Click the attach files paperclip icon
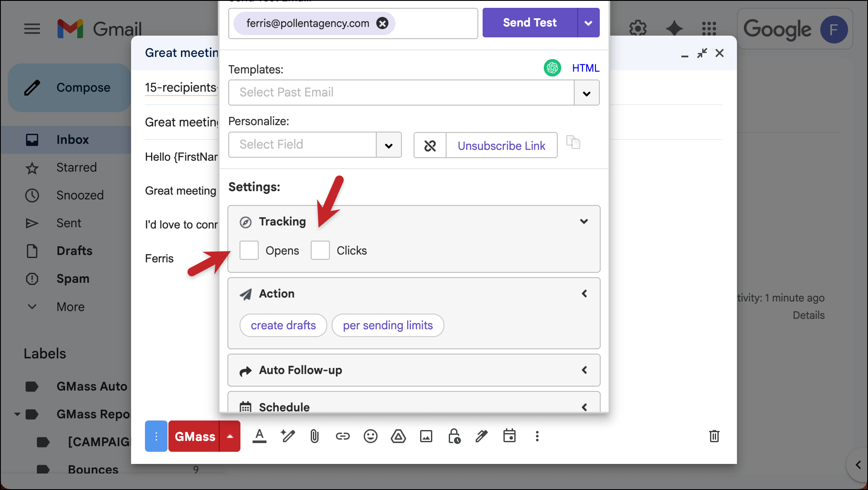868x490 pixels. point(315,436)
